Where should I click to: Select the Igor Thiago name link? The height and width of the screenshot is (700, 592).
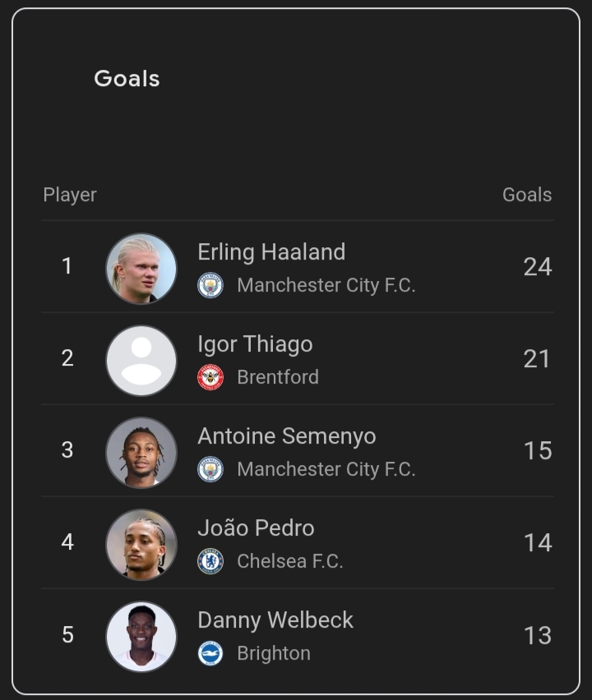click(255, 344)
